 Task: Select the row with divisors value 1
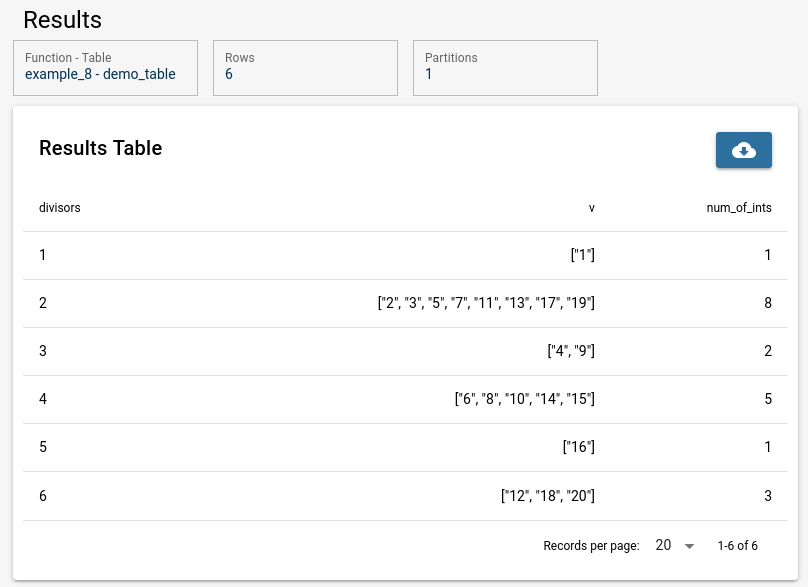406,255
